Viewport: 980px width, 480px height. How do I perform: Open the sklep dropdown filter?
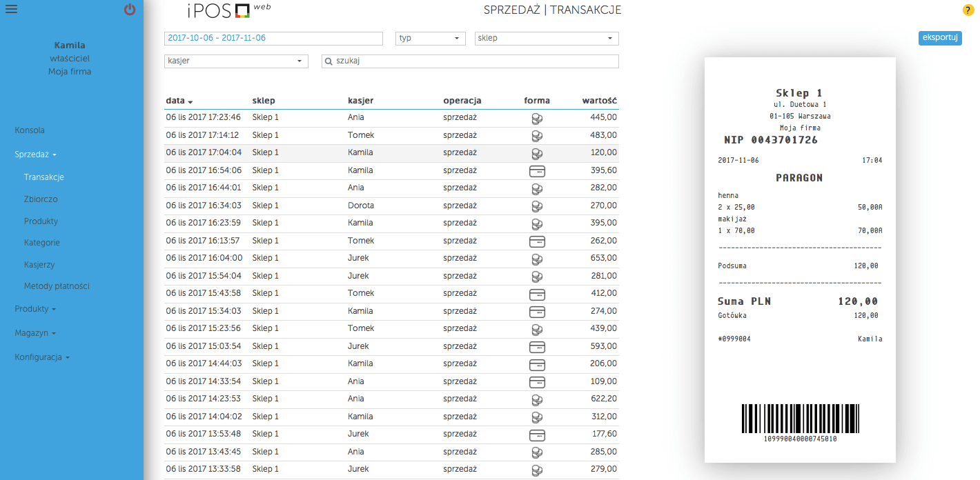point(547,39)
